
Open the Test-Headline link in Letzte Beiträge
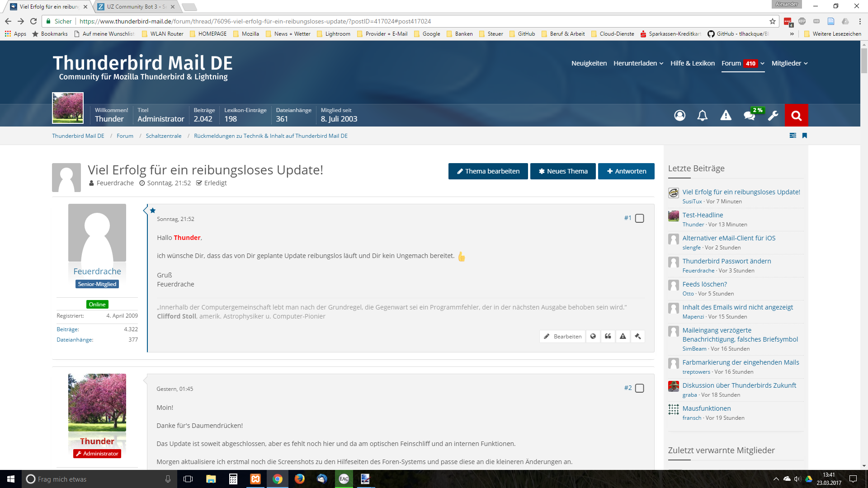click(703, 215)
